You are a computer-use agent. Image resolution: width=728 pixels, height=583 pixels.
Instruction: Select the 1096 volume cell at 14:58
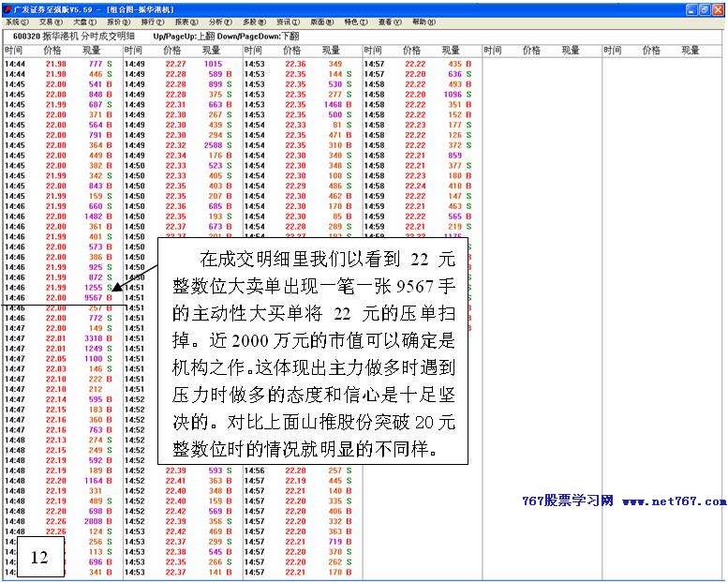pos(453,95)
